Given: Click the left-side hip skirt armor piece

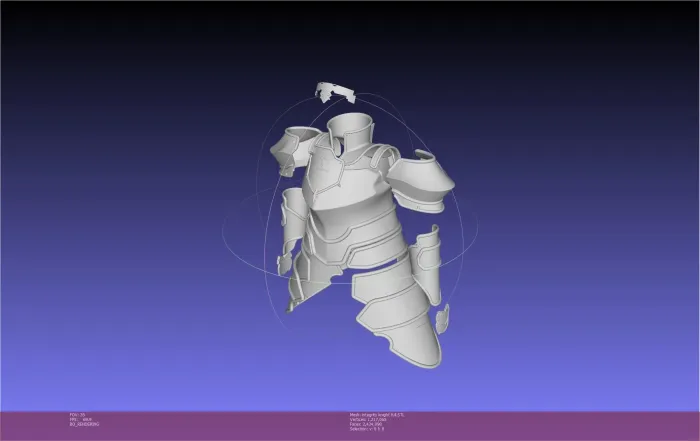Looking at the screenshot, I should click(x=308, y=281).
